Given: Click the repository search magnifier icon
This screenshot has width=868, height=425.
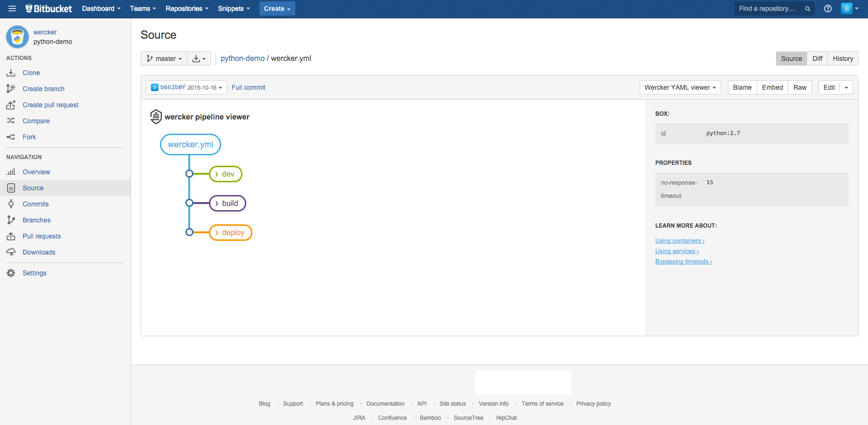Looking at the screenshot, I should click(x=808, y=8).
